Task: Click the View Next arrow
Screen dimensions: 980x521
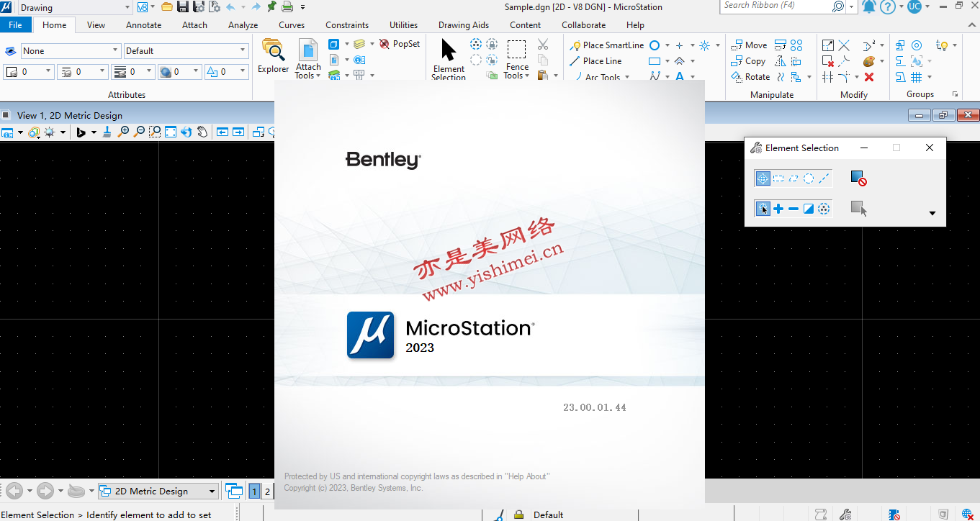Action: [x=238, y=132]
